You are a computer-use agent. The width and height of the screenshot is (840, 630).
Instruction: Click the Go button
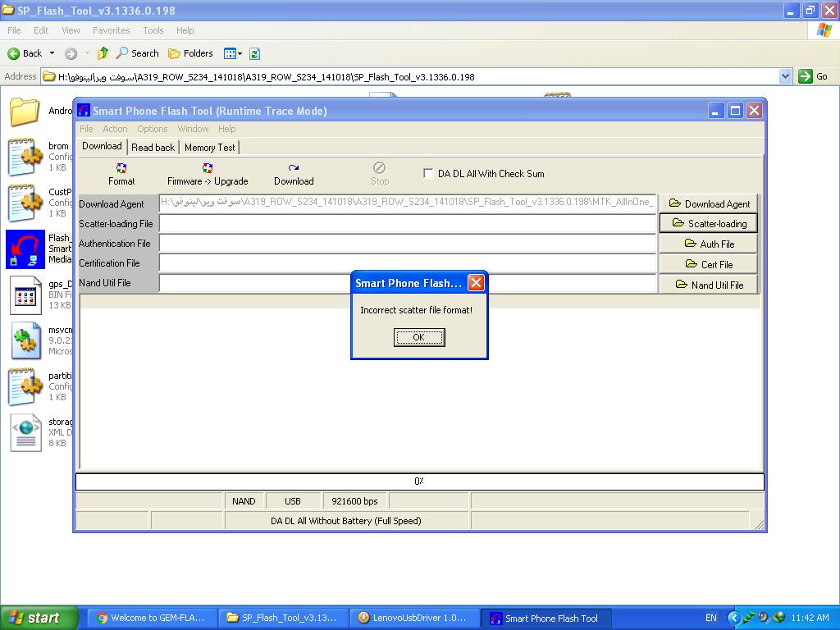tap(813, 76)
